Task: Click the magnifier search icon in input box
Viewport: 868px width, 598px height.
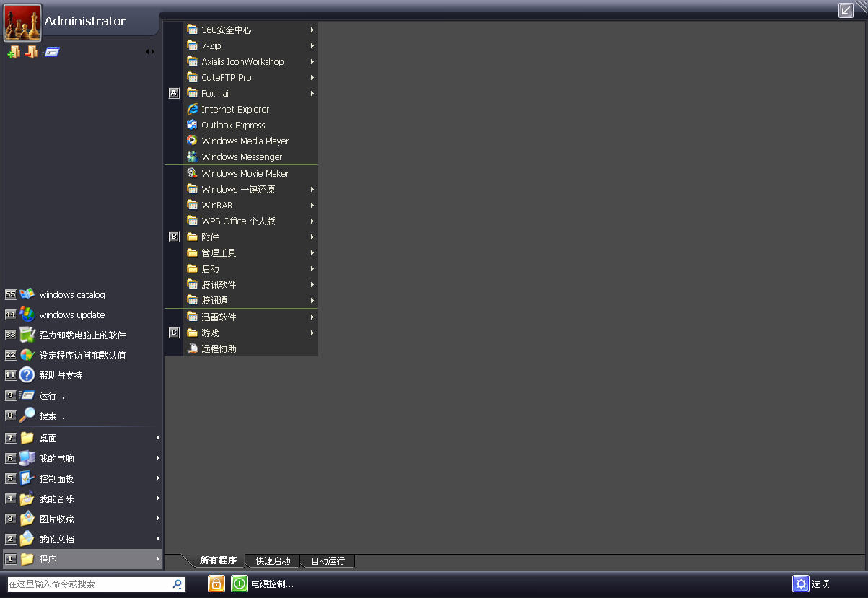Action: coord(177,584)
